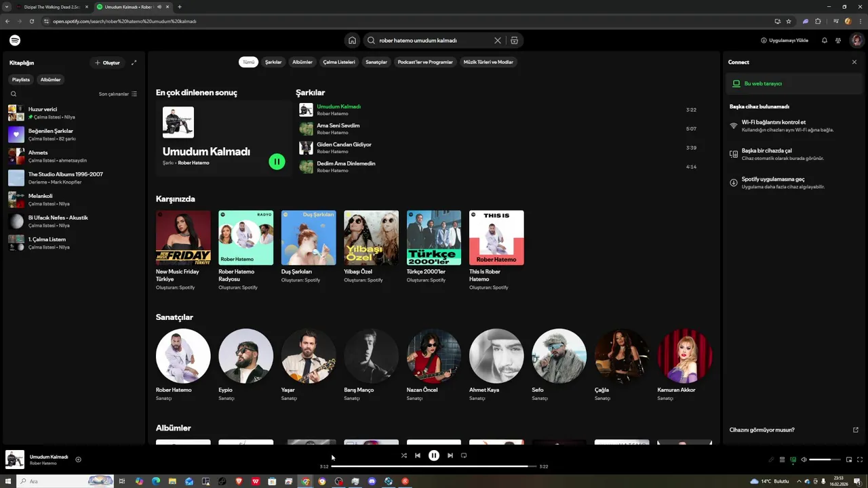Open New Music Friday Türkiye playlist cover

click(x=183, y=238)
